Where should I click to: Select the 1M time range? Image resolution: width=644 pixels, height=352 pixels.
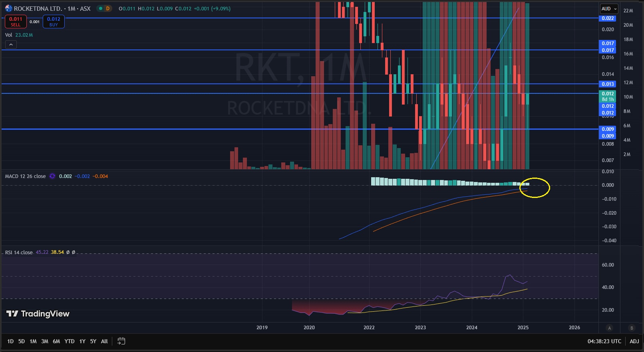click(33, 341)
